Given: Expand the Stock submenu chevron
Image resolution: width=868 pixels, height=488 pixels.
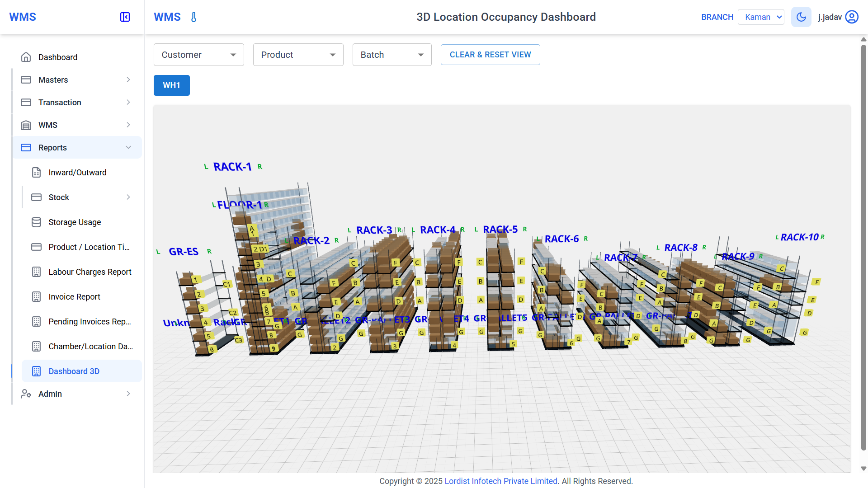Looking at the screenshot, I should pyautogui.click(x=128, y=197).
